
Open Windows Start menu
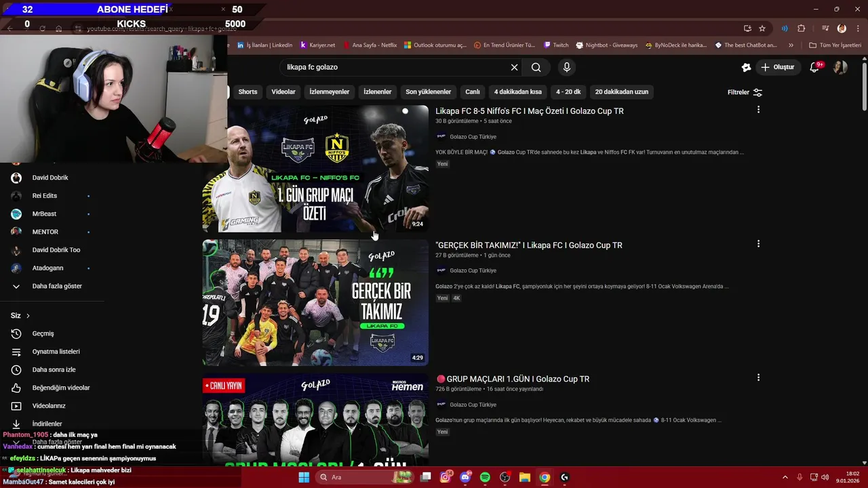[304, 477]
